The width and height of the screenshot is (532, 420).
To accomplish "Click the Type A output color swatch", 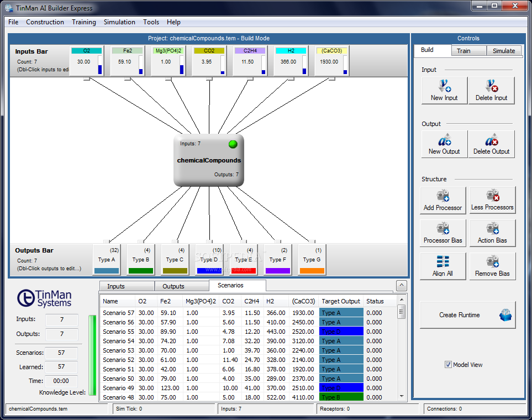I will tap(107, 271).
